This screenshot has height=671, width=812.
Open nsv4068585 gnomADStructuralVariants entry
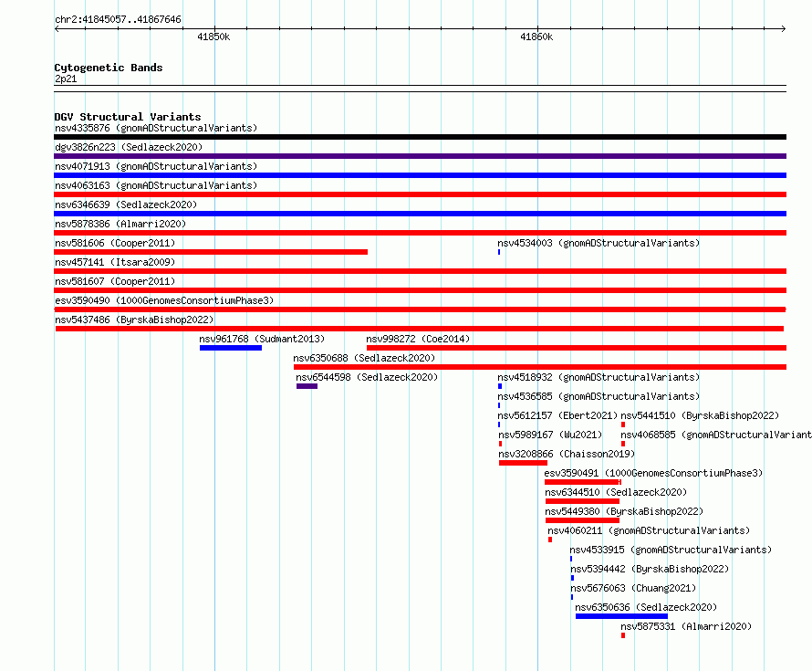click(716, 435)
